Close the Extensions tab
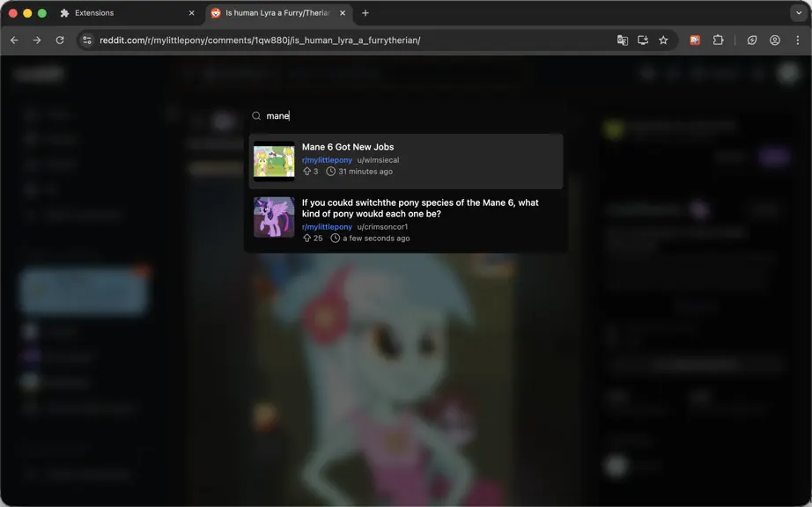This screenshot has width=812, height=507. point(192,13)
